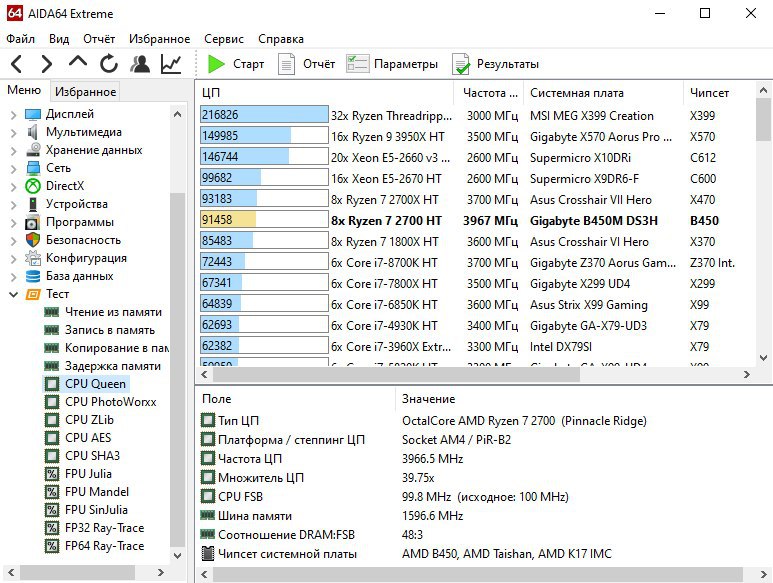
Task: Open Результаты toolbar icon
Action: [461, 64]
